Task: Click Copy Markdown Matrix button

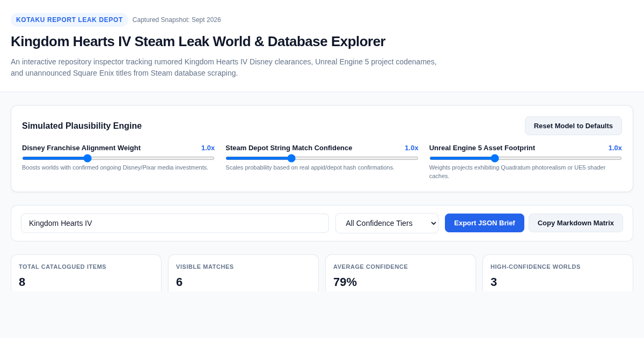Action: coord(576,223)
